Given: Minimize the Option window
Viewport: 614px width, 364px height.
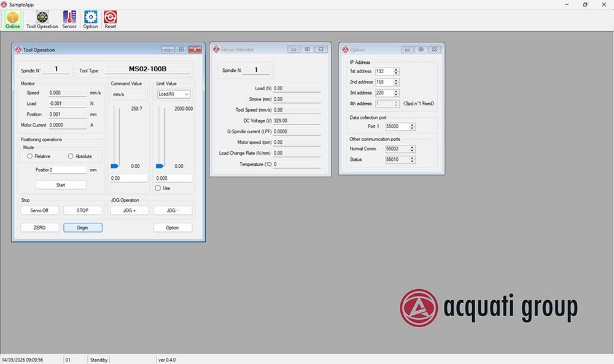Looking at the screenshot, I should 407,50.
